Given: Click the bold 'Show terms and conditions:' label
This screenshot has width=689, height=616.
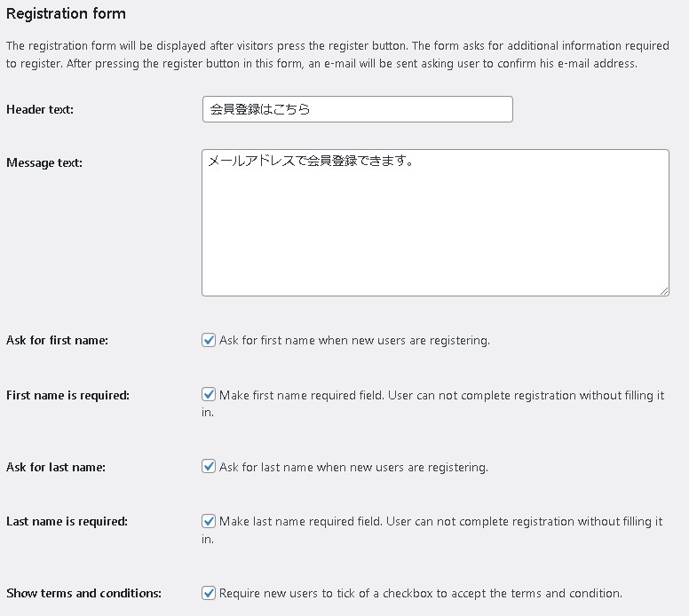Looking at the screenshot, I should pyautogui.click(x=83, y=593).
